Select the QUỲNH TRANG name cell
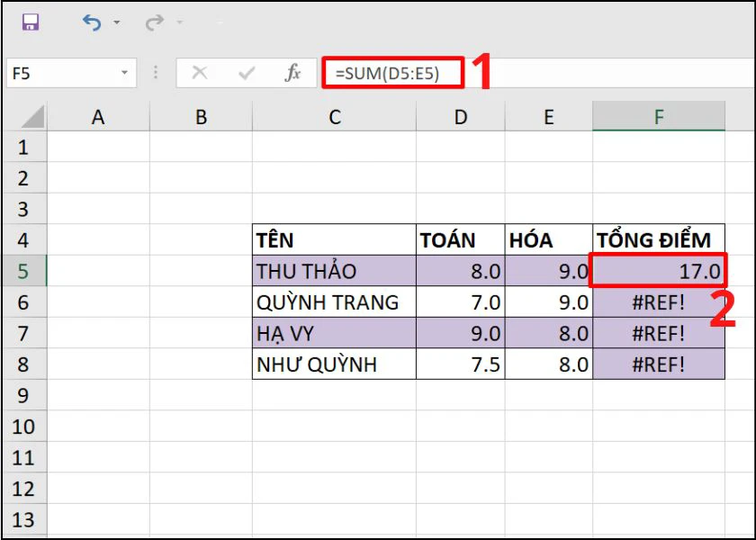This screenshot has height=540, width=756. pyautogui.click(x=334, y=301)
